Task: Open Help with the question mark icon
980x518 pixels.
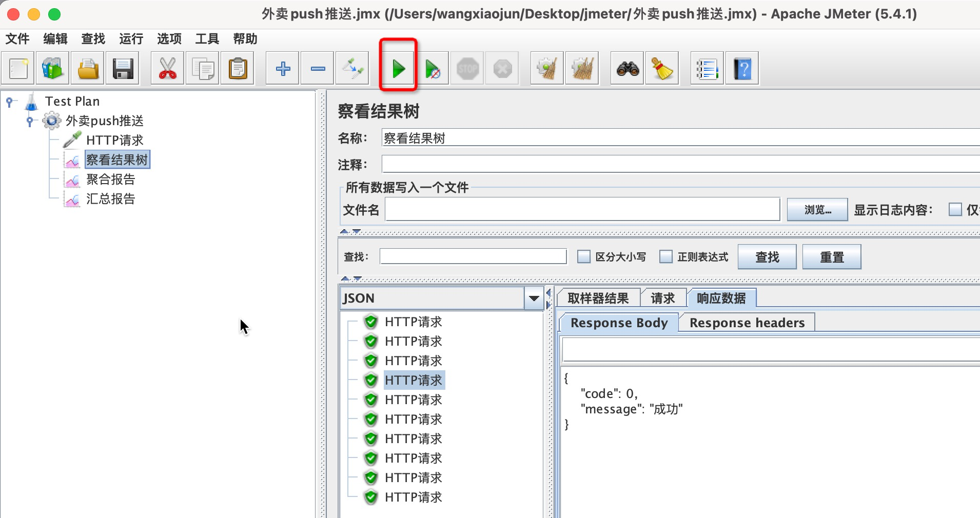Action: 742,68
